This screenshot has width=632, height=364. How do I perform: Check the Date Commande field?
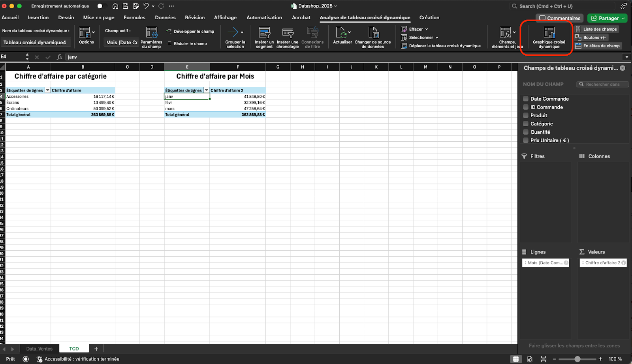(x=526, y=99)
